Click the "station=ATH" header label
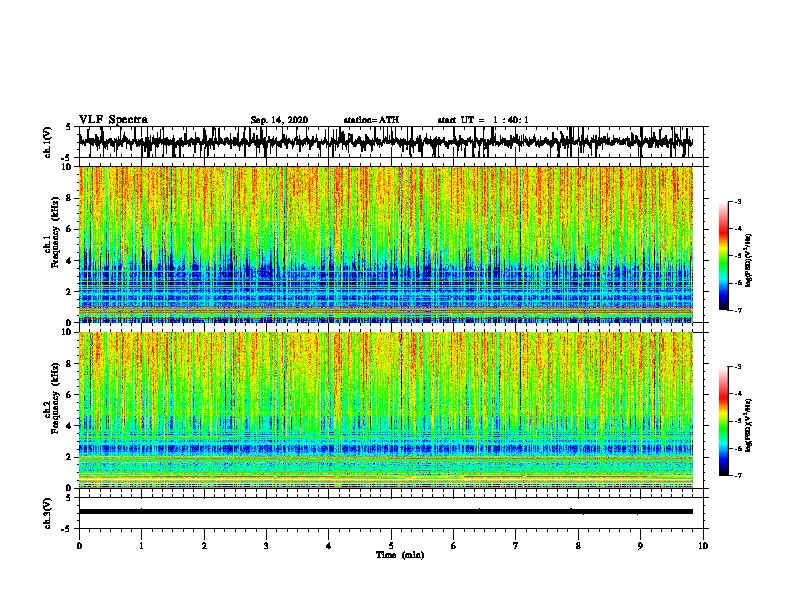Viewport: 792px width, 612px height. (371, 120)
